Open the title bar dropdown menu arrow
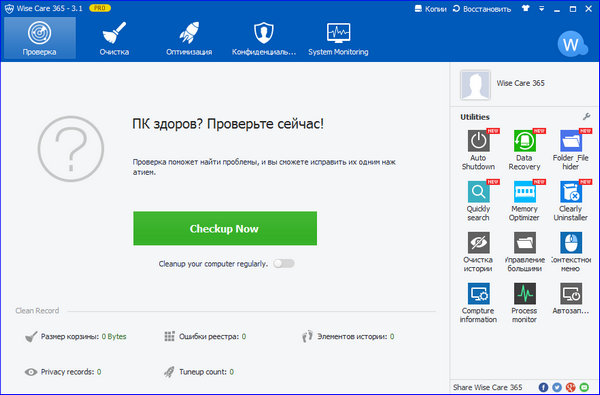 coord(541,8)
